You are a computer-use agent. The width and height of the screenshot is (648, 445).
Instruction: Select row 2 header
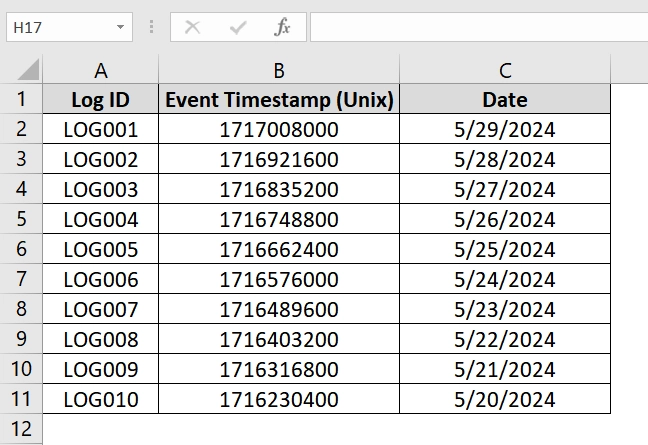coord(21,129)
